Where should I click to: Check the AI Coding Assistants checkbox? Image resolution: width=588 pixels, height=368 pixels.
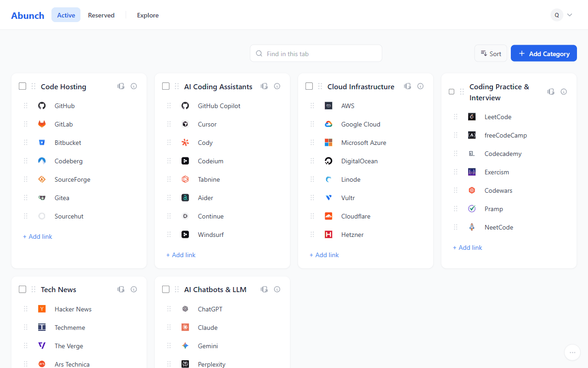pos(166,86)
